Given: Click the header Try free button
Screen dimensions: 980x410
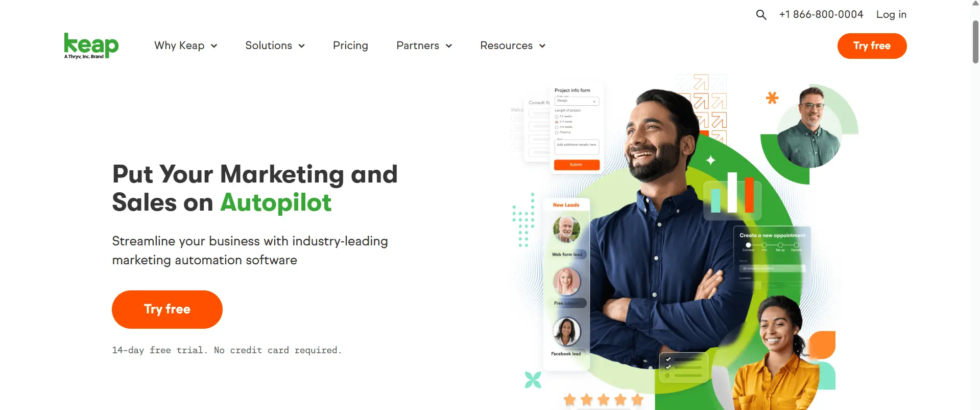Looking at the screenshot, I should point(872,46).
